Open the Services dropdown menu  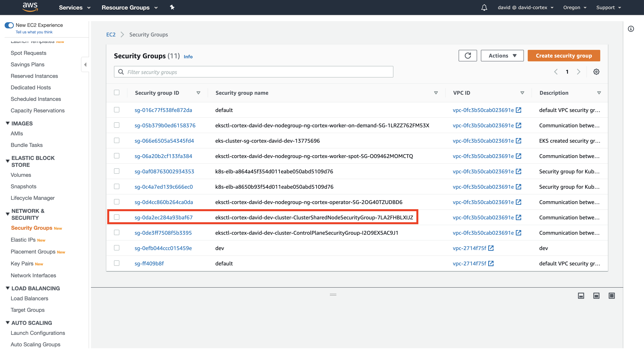click(x=74, y=7)
